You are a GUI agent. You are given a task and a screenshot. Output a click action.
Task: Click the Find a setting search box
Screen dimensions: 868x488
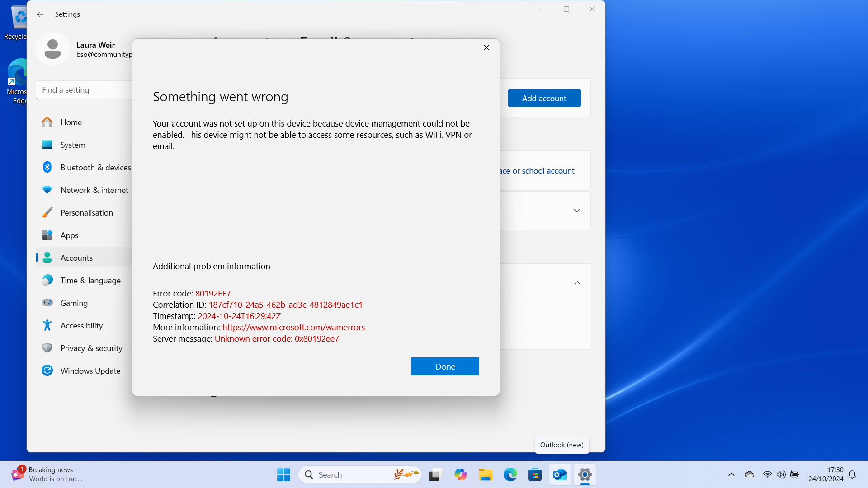[x=84, y=90]
